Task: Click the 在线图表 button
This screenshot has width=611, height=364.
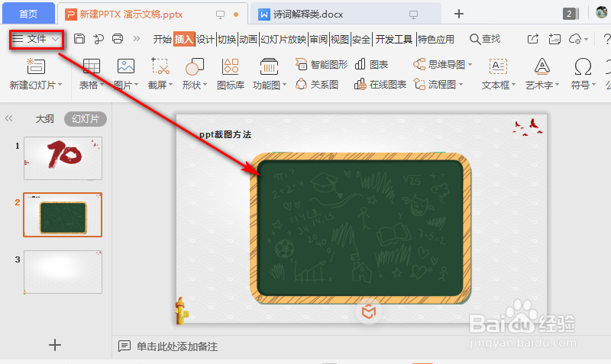Action: click(380, 84)
